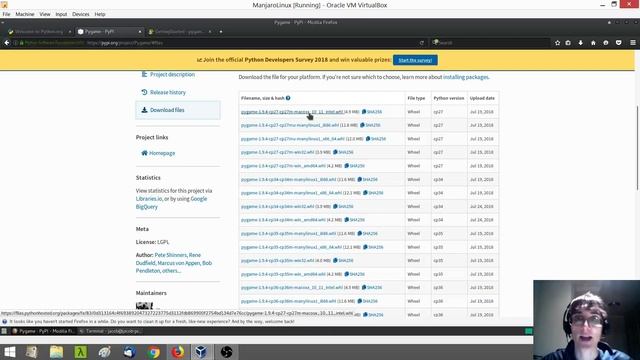The image size is (640, 360).
Task: Reload the page with the refresh icon
Action: (422, 42)
